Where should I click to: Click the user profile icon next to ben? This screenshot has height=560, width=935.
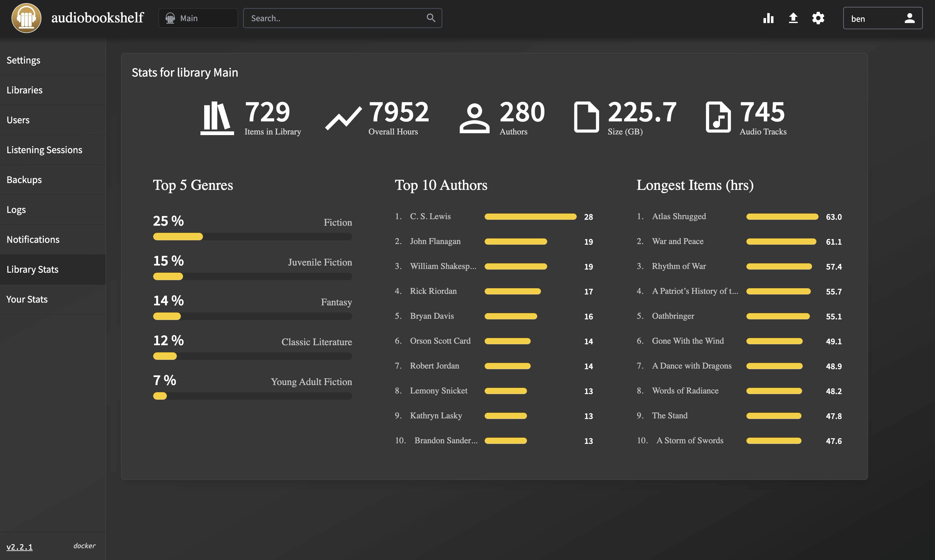click(909, 18)
